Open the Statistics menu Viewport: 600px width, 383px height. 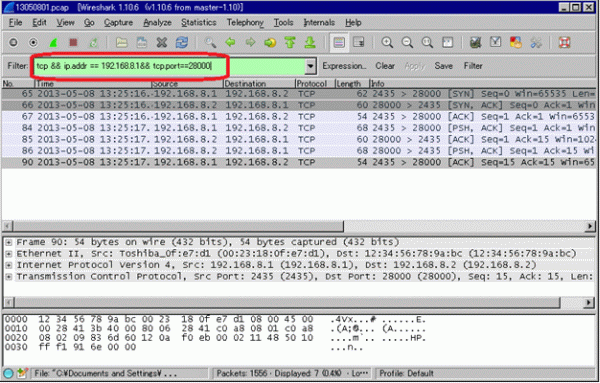199,23
